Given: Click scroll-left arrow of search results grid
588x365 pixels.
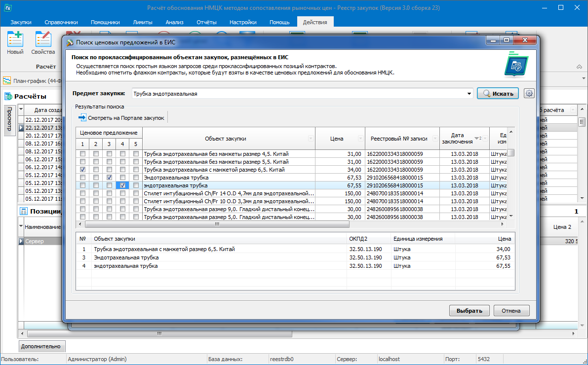Looking at the screenshot, I should click(x=79, y=224).
